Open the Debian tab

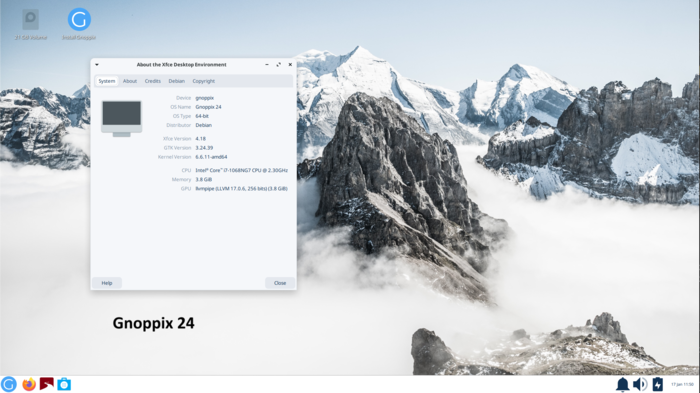pos(176,81)
